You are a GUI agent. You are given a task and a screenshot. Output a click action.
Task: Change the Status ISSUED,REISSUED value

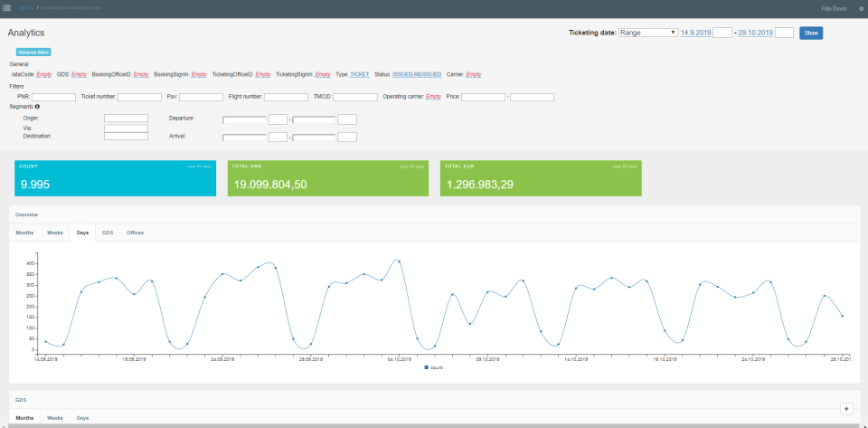[x=417, y=74]
